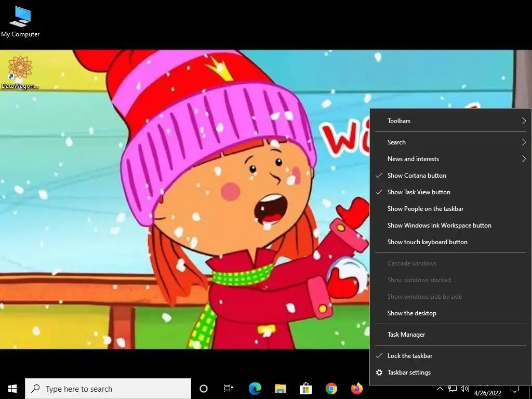Image resolution: width=532 pixels, height=399 pixels.
Task: Select the DataWagon desktop shortcut
Action: coord(20,72)
